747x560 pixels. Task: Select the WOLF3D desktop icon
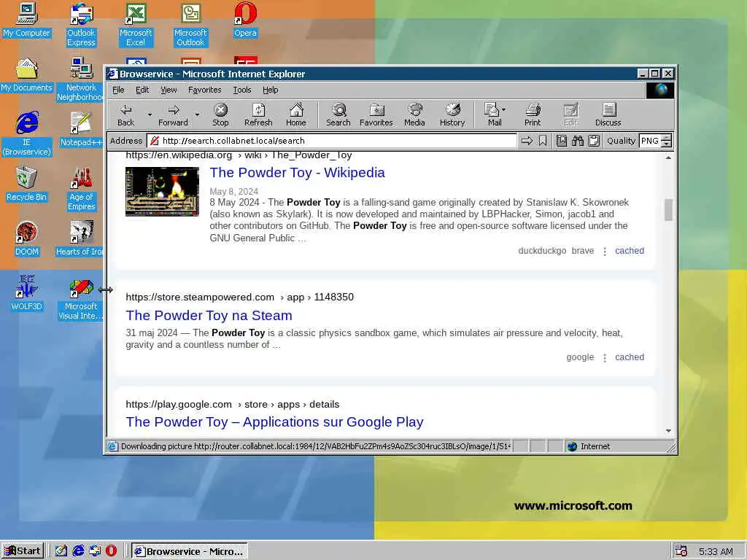[27, 293]
